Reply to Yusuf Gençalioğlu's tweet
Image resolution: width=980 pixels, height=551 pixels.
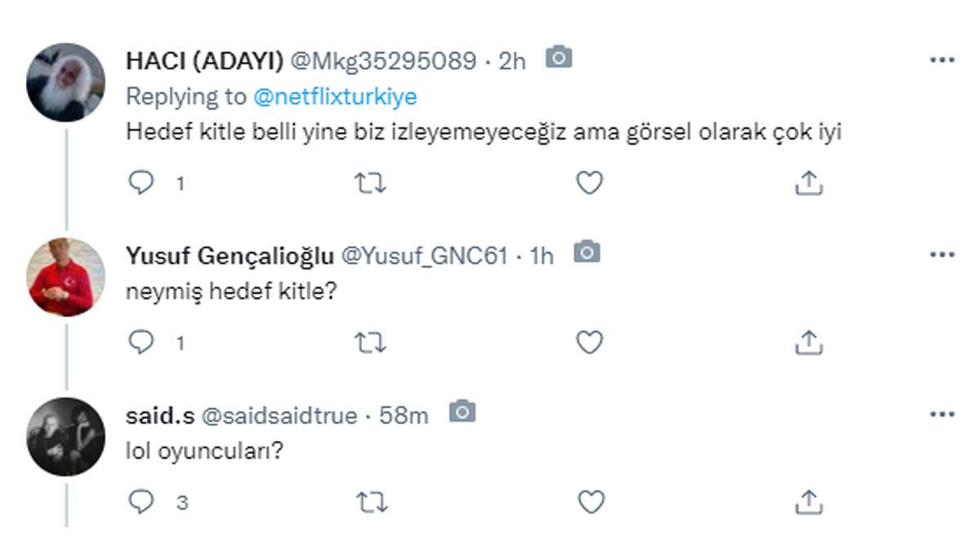click(142, 343)
